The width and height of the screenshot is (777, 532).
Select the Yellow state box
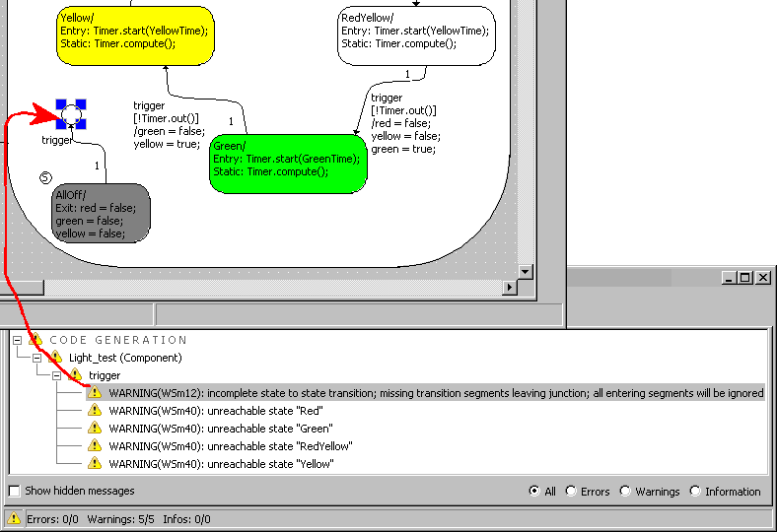coord(135,35)
